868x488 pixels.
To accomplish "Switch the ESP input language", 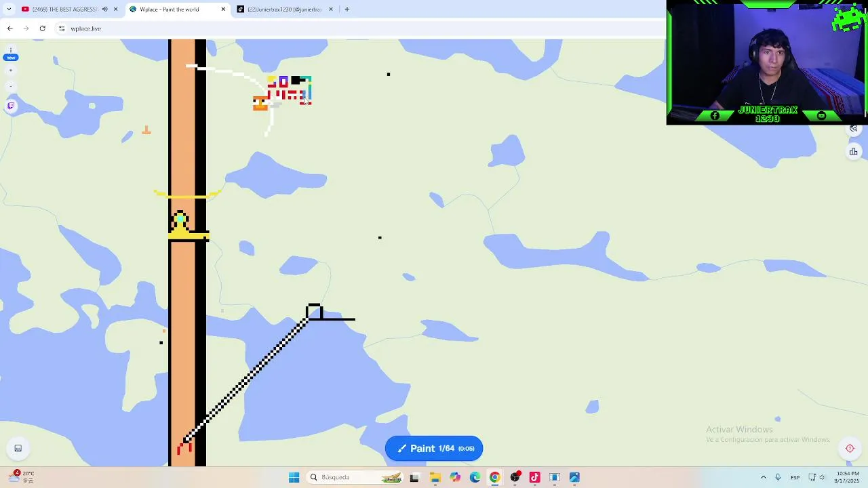I will click(x=795, y=477).
